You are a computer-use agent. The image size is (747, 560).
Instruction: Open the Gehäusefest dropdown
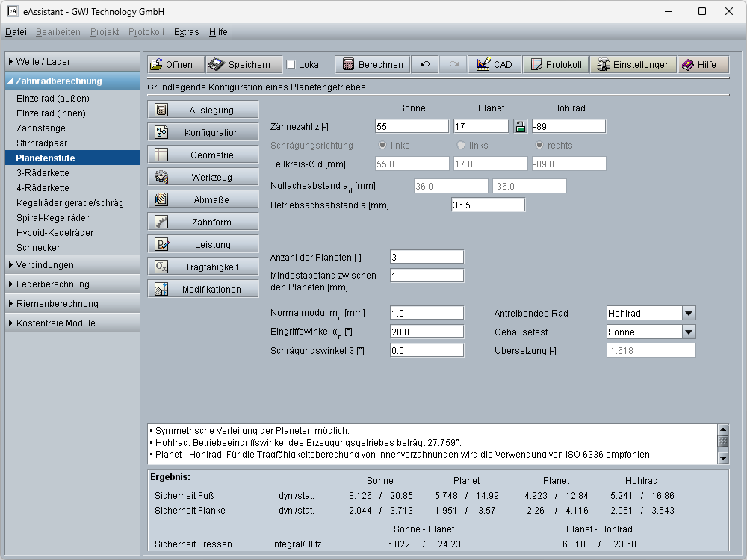tap(688, 332)
